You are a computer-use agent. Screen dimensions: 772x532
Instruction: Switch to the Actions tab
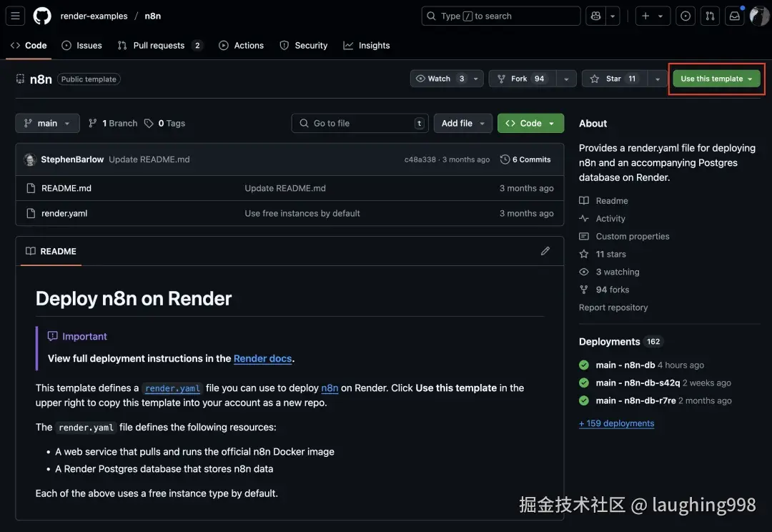coord(242,45)
